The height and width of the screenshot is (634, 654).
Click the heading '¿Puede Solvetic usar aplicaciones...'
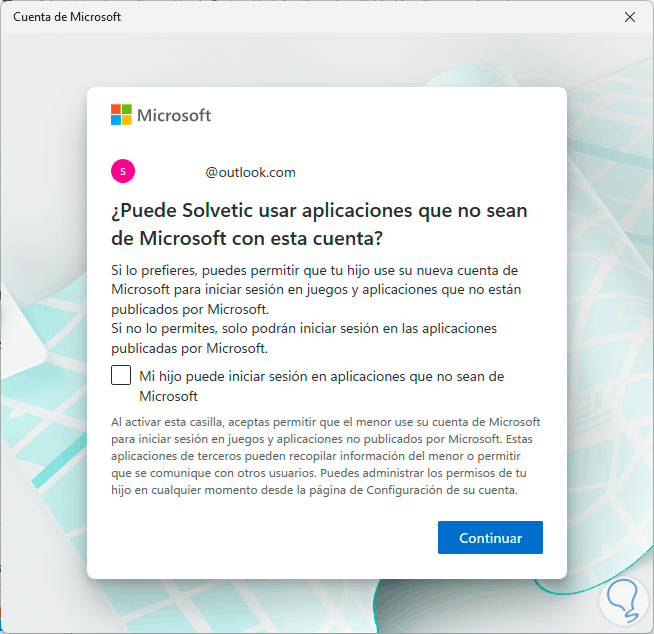(319, 224)
